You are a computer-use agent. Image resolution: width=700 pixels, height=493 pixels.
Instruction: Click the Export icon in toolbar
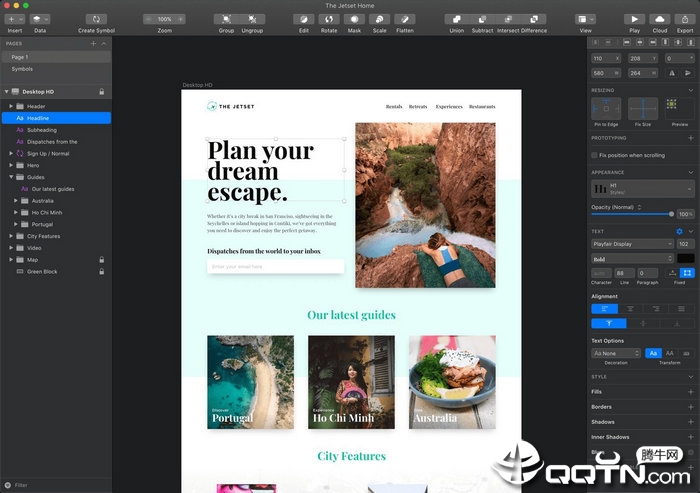coord(685,19)
